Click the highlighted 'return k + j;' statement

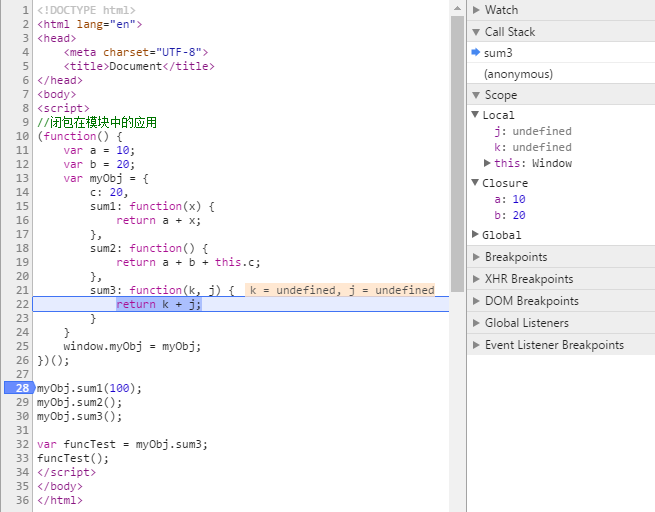coord(159,304)
